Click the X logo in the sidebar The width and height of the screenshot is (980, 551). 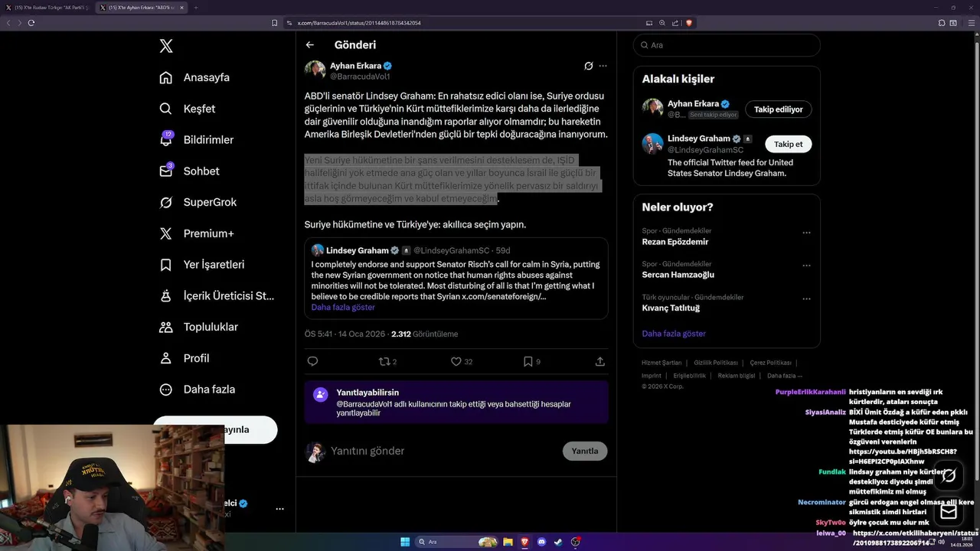click(166, 46)
